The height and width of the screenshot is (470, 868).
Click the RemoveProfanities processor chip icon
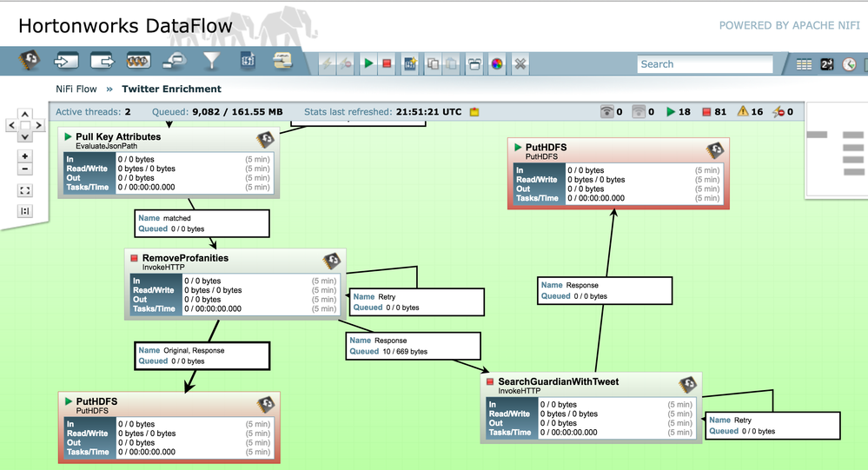[332, 261]
